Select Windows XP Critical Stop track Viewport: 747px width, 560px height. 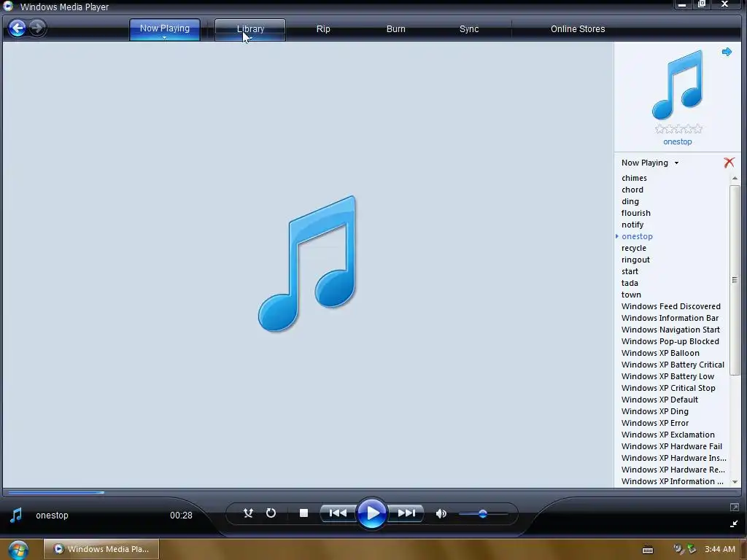(x=668, y=388)
